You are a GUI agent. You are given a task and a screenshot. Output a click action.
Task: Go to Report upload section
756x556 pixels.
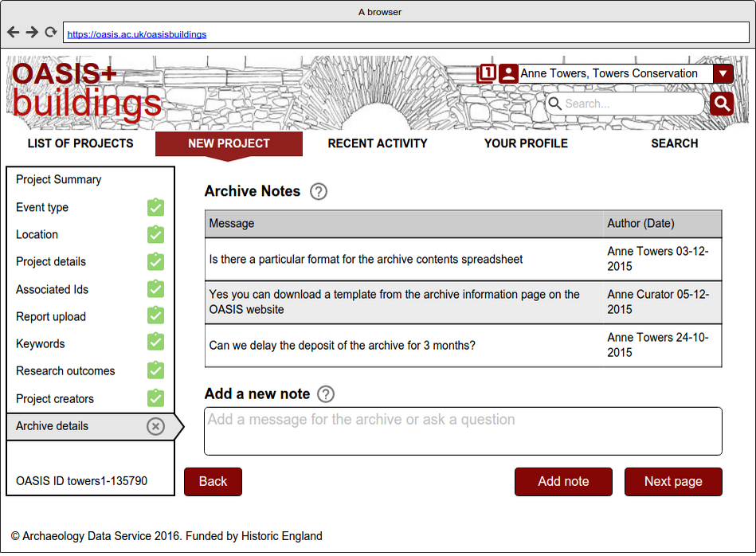[x=90, y=316]
